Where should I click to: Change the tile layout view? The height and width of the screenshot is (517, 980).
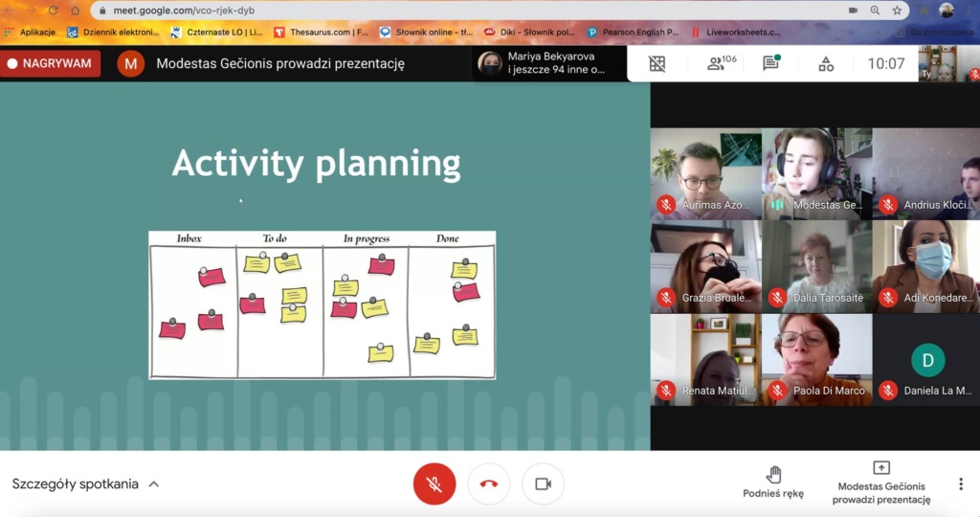[x=657, y=64]
